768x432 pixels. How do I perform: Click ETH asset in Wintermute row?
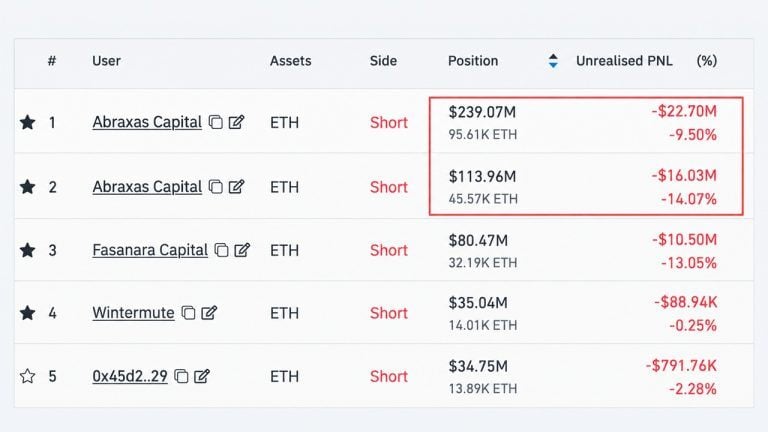(x=284, y=313)
